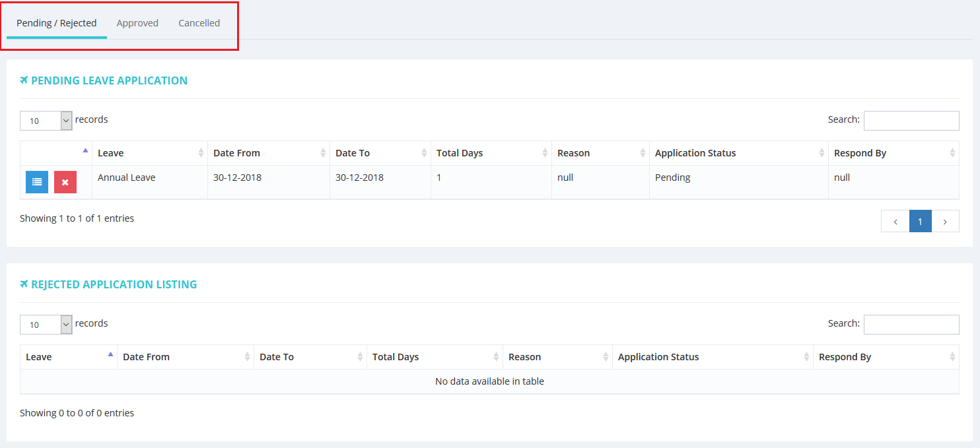
Task: Go to previous page in pagination
Action: click(895, 222)
